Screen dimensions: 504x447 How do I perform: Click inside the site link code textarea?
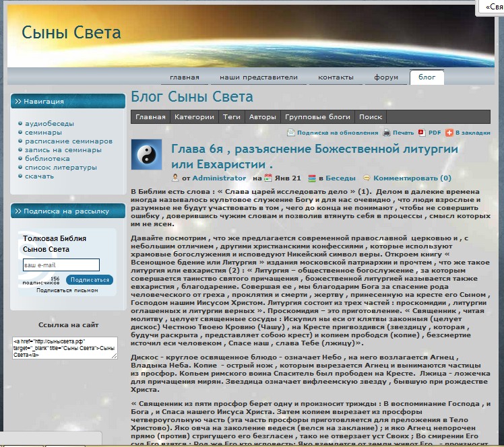[65, 348]
